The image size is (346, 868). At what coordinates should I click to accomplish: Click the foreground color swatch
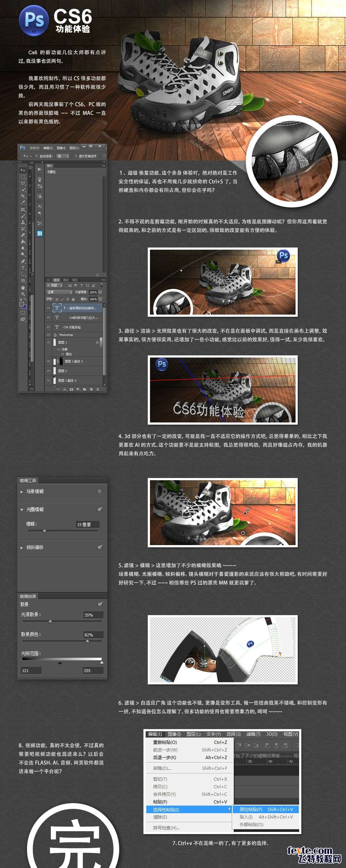[22, 304]
